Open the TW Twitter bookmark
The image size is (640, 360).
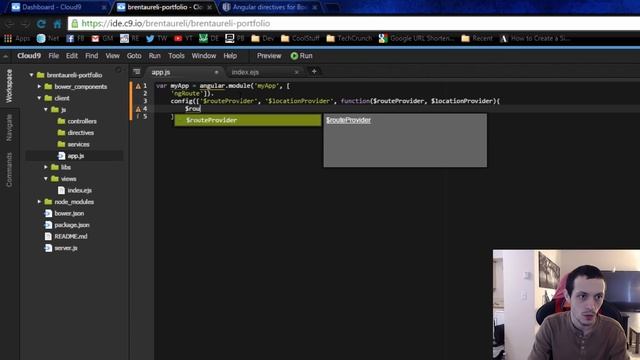(157, 38)
